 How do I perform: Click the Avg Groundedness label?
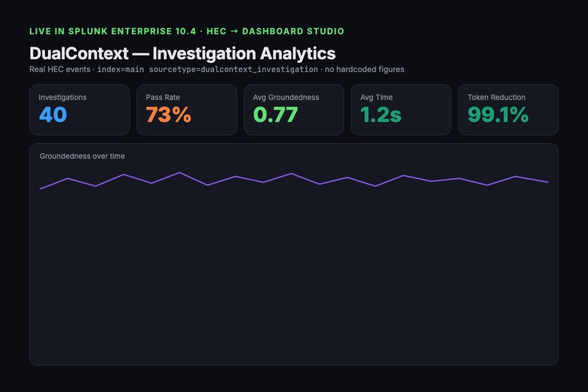[286, 97]
